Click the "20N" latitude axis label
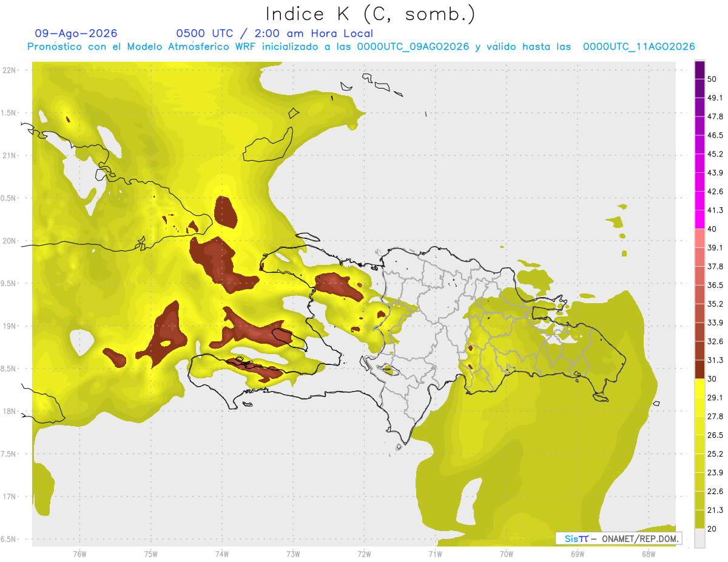 [x=9, y=241]
